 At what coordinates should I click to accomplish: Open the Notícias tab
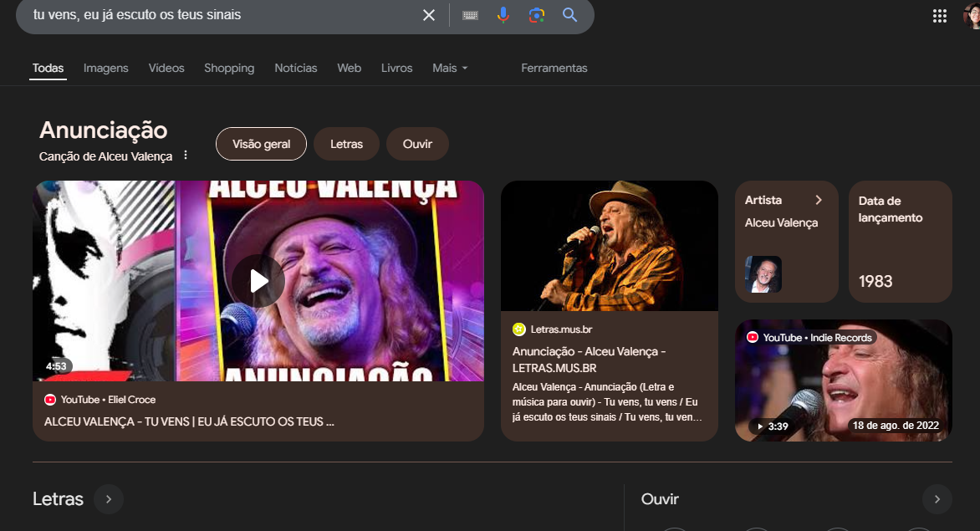tap(296, 68)
